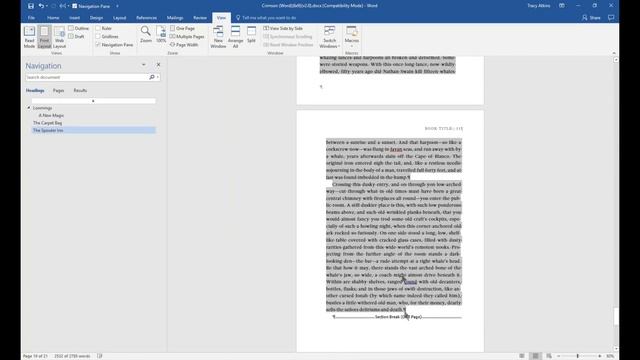Viewport: 640px width, 360px height.
Task: Go to The Carpet Bag heading
Action: (48, 122)
